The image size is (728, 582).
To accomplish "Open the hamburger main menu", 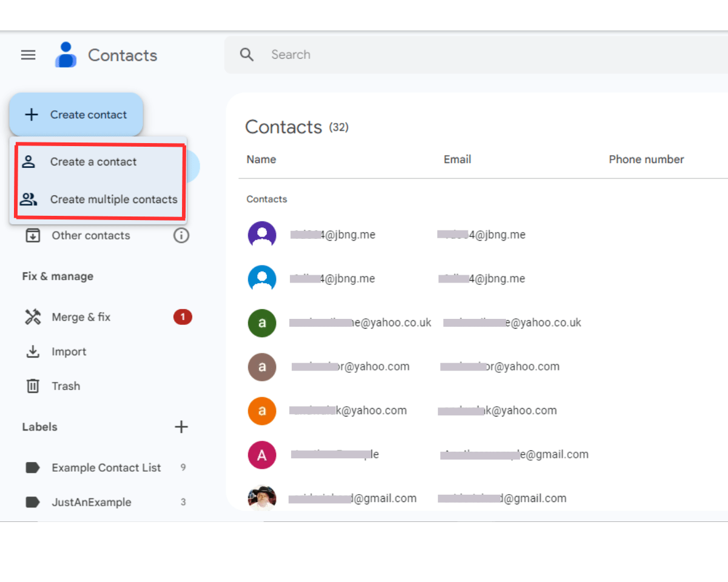I will pos(29,55).
